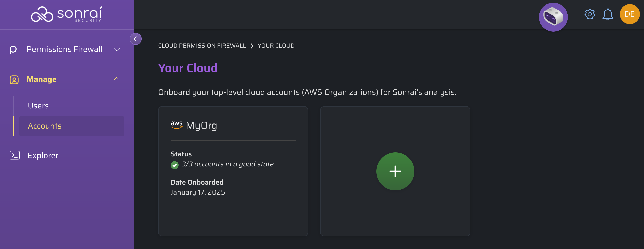Viewport: 644px width, 249px height.
Task: Open the DE user profile avatar
Action: coord(630,14)
